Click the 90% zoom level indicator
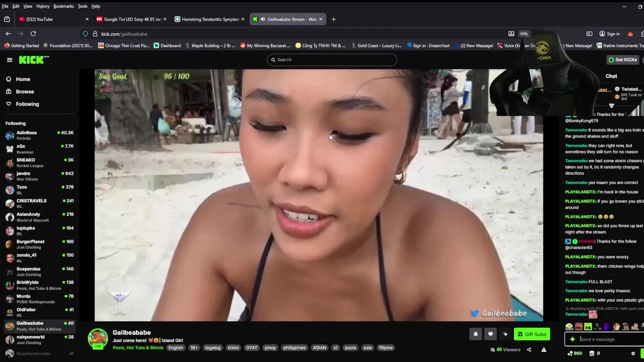 click(x=524, y=34)
